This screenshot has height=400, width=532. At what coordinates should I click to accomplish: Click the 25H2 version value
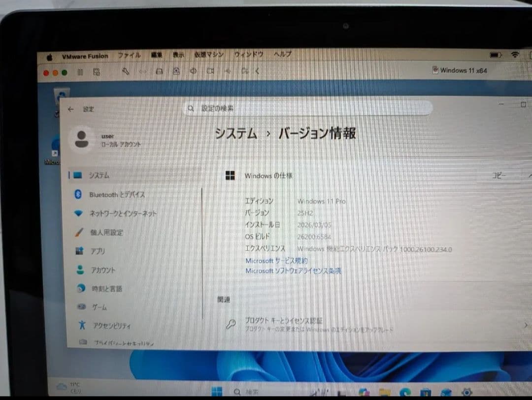pos(305,213)
